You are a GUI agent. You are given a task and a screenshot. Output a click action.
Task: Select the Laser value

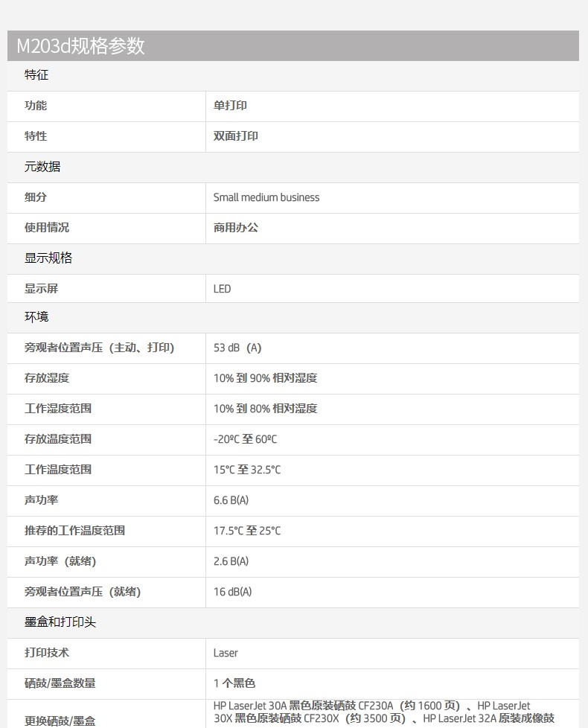pyautogui.click(x=226, y=653)
